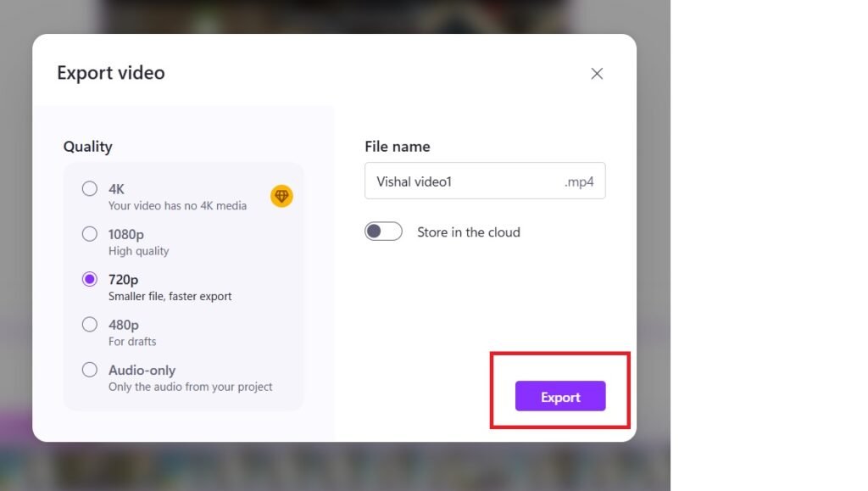Screen dimensions: 868x491
Task: Click the File name text field
Action: pyautogui.click(x=462, y=181)
